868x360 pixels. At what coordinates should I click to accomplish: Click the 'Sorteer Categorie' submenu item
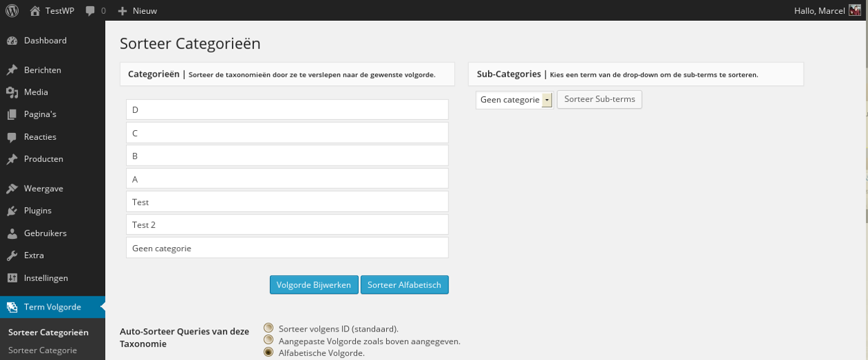click(x=42, y=350)
